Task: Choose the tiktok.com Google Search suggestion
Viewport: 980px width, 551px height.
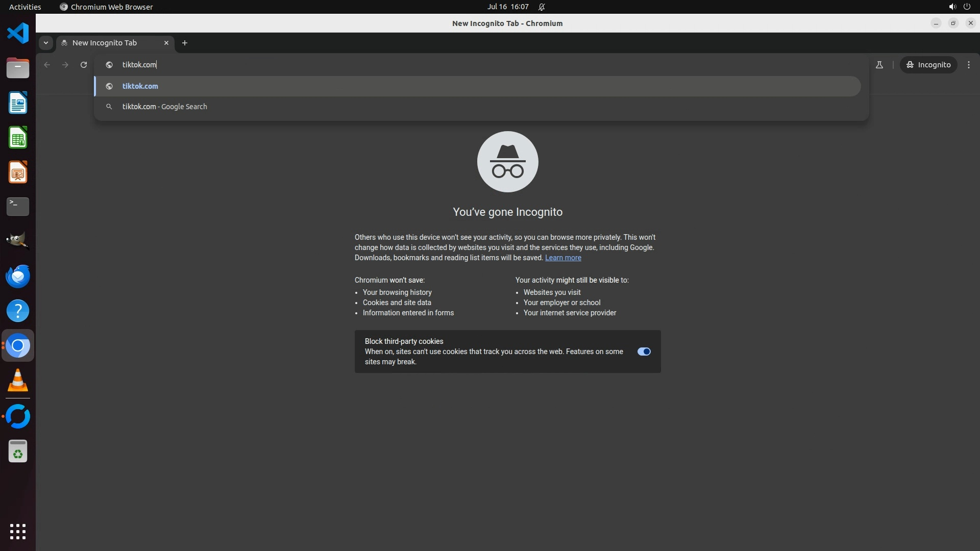Action: pos(164,107)
